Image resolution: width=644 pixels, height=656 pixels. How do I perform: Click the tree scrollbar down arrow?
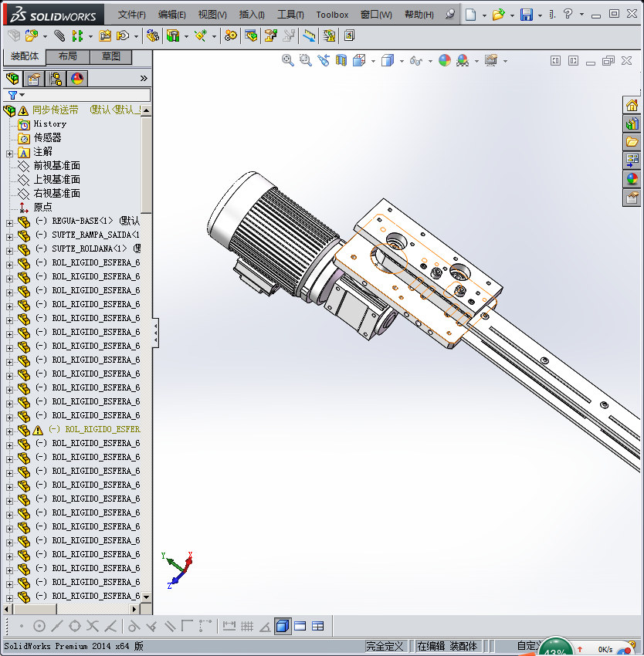click(x=146, y=597)
